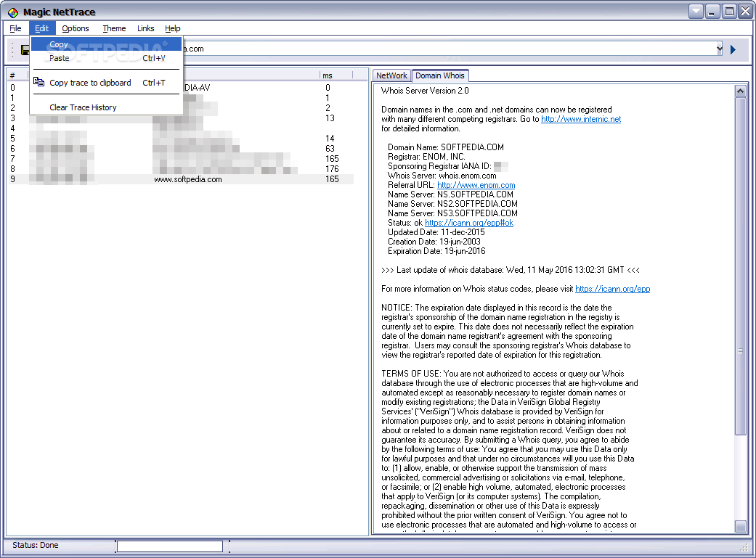Open the Help menu
Screen dimensions: 756x558
coord(173,28)
